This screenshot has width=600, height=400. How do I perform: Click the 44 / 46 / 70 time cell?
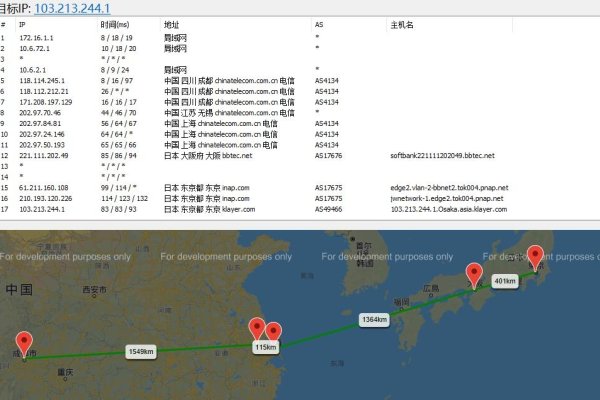pos(119,113)
